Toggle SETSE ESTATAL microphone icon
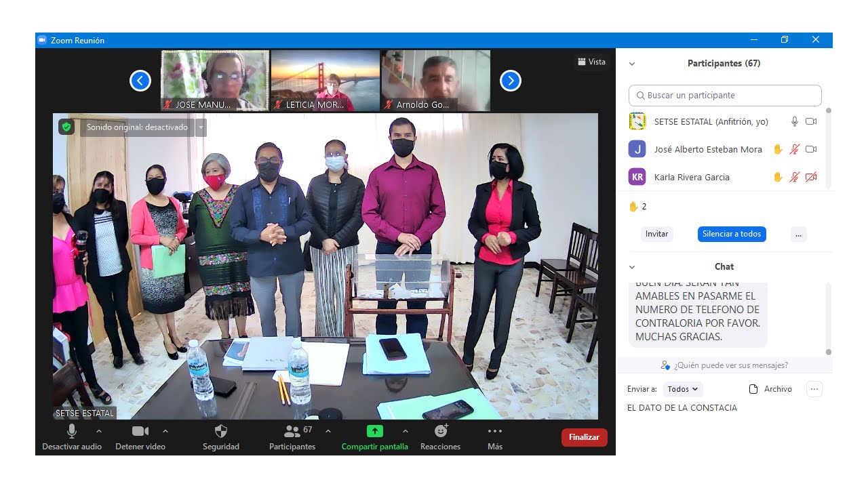 [795, 121]
